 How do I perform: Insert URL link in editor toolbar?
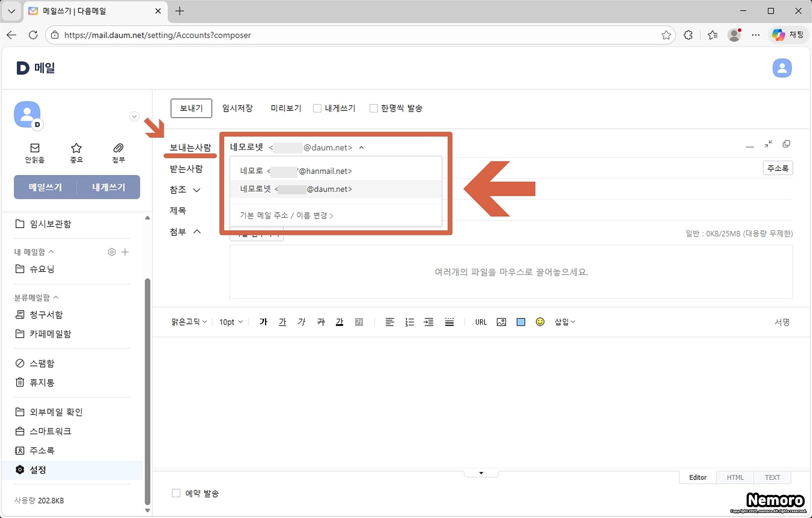click(481, 322)
